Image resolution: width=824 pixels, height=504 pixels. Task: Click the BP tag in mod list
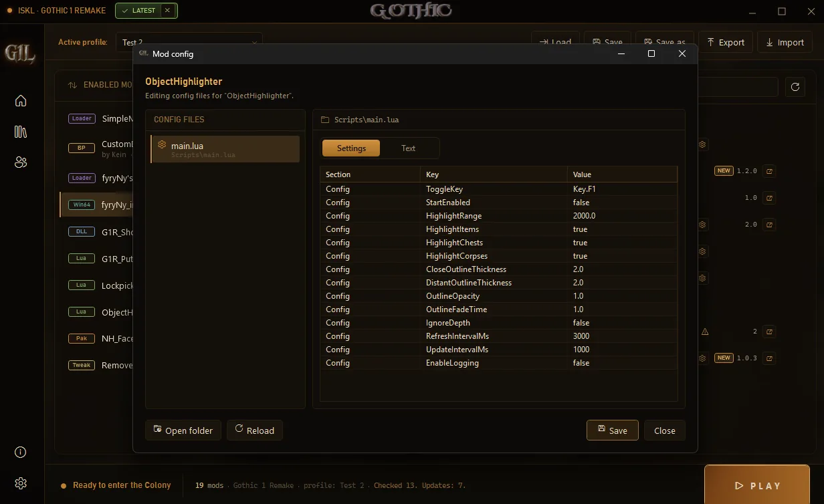coord(82,148)
